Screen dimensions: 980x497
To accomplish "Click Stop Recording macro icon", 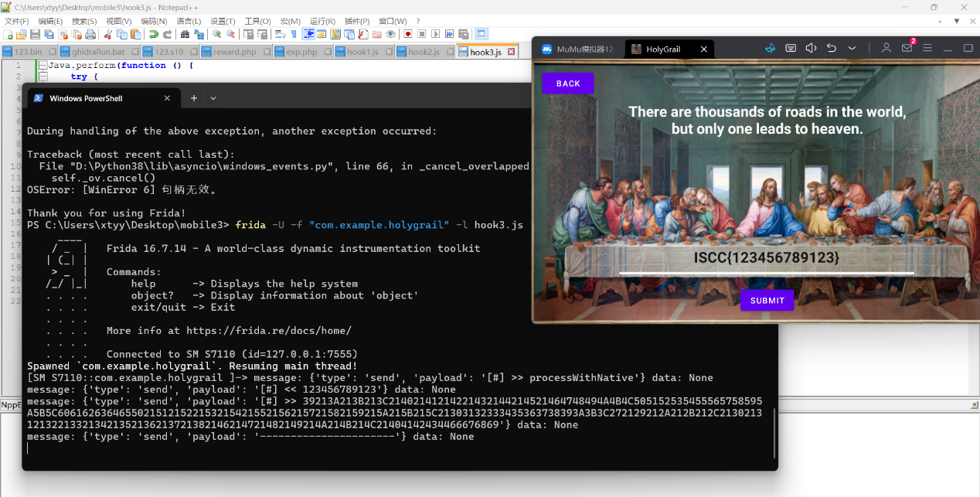I will tap(421, 34).
